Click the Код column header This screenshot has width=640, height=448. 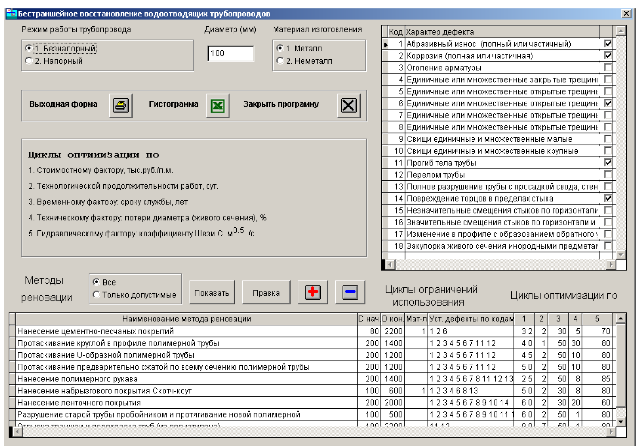(396, 31)
